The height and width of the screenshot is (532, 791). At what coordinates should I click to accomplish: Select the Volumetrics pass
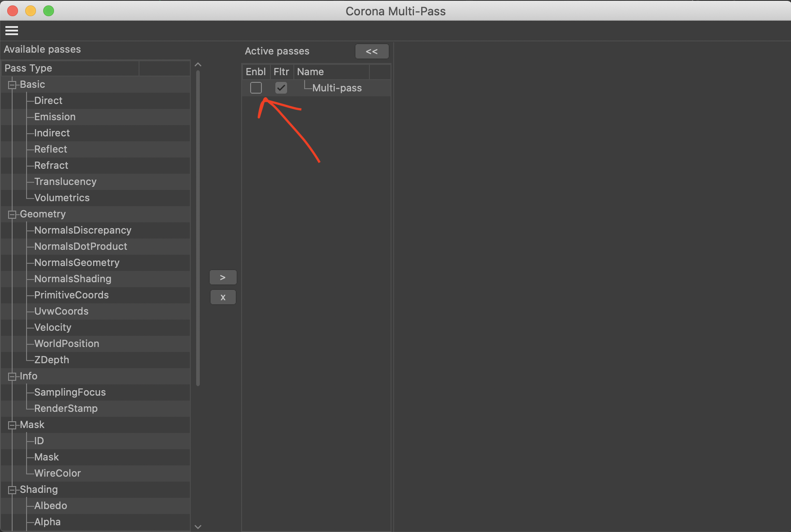tap(62, 198)
